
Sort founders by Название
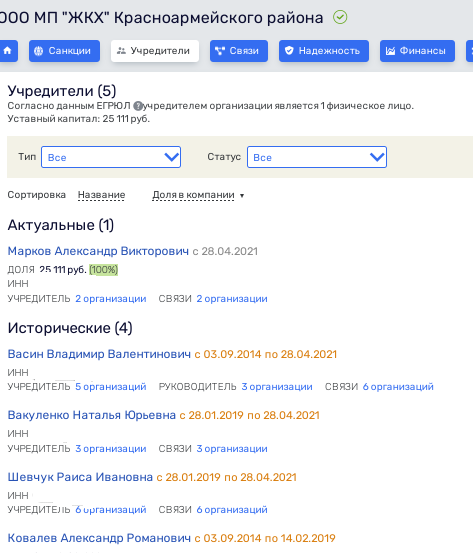tap(101, 195)
